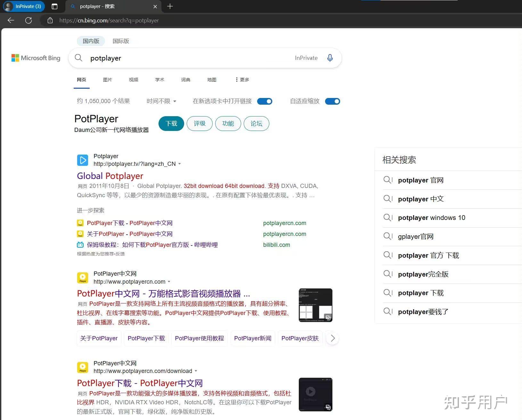Select the 地图 results tab

212,80
